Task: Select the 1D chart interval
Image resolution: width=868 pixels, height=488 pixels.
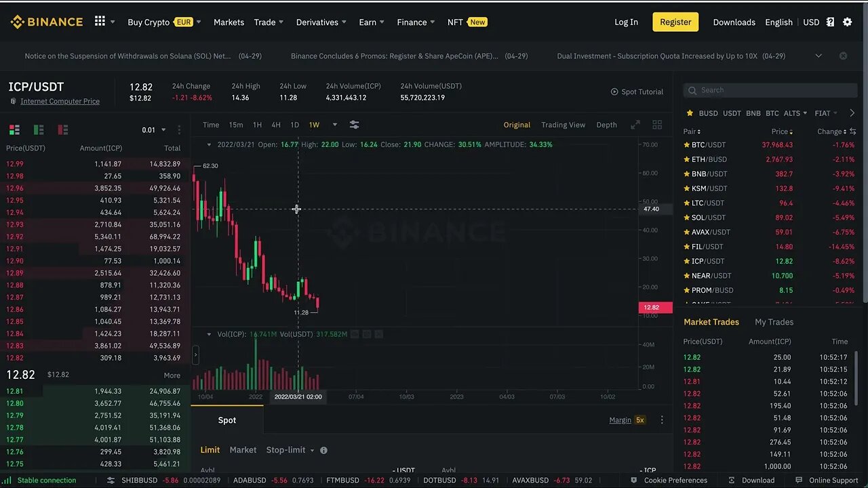Action: coord(294,125)
